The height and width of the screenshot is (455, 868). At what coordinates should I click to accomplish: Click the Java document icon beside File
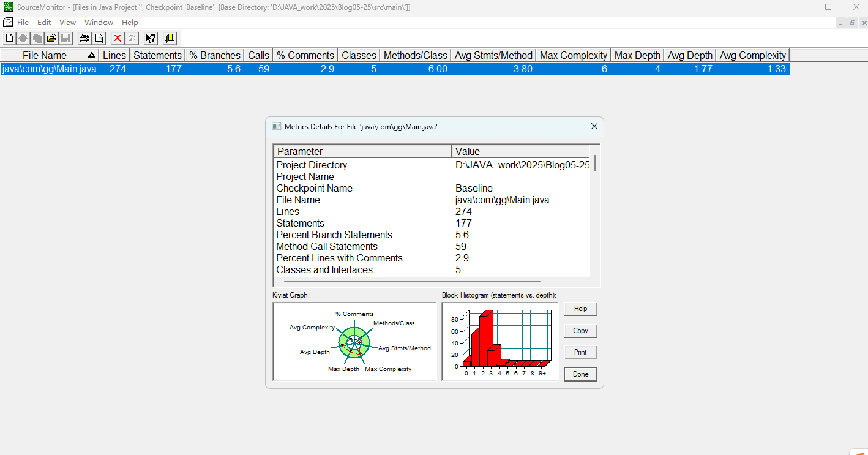point(8,22)
